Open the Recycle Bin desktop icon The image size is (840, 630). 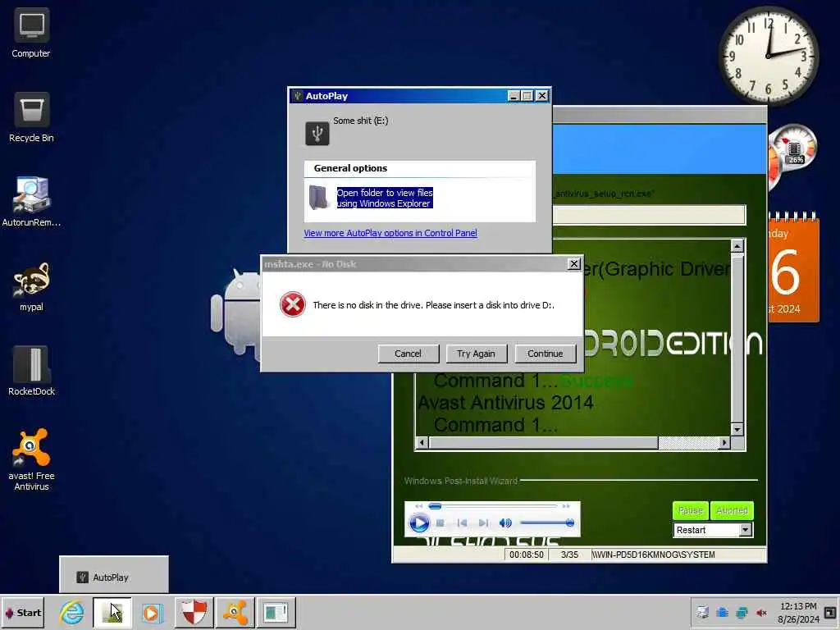point(31,117)
